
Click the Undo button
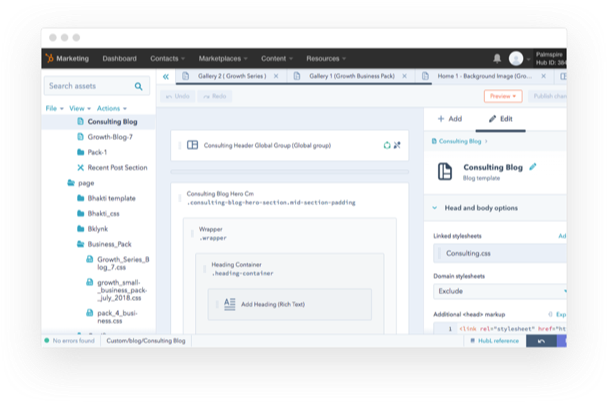pos(178,96)
